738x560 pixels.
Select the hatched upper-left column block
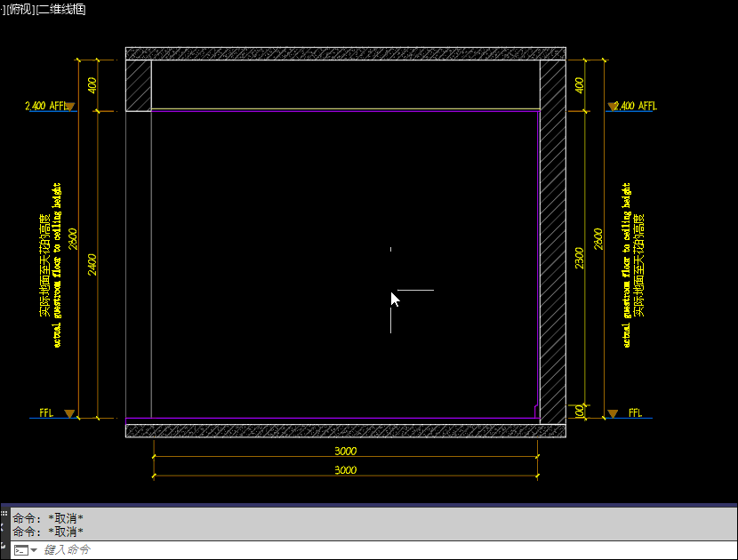(x=138, y=85)
